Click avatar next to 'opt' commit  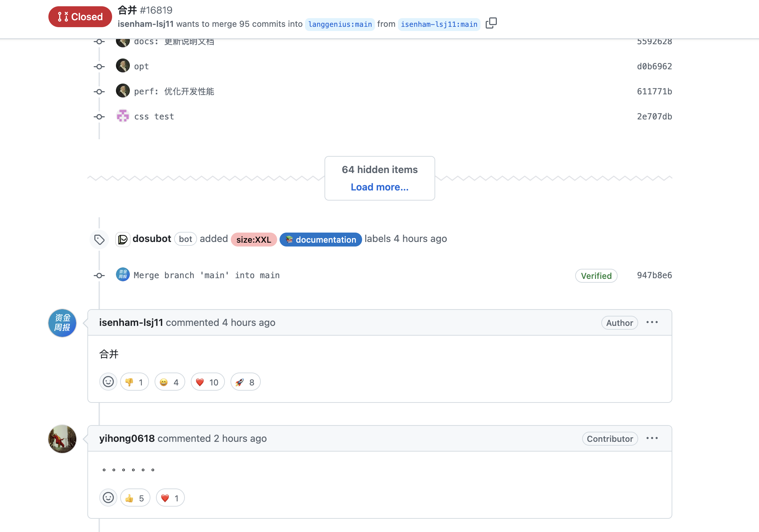(x=123, y=66)
